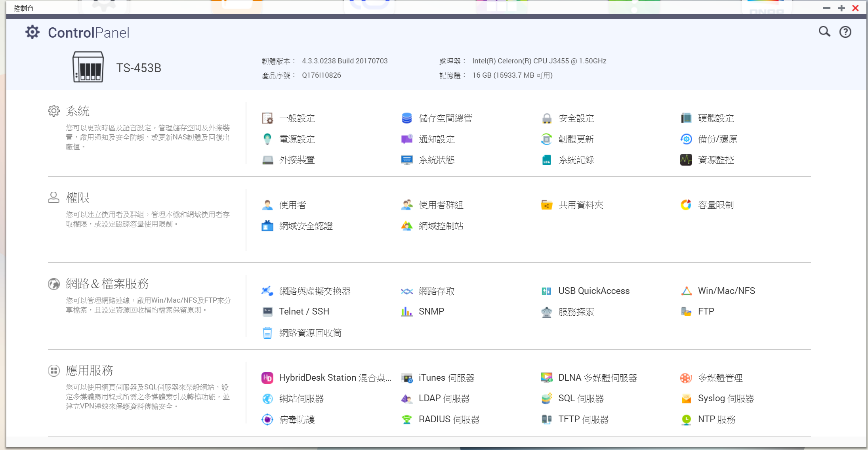Open the Telnet / SSH icon
This screenshot has width=868, height=450.
[x=267, y=311]
